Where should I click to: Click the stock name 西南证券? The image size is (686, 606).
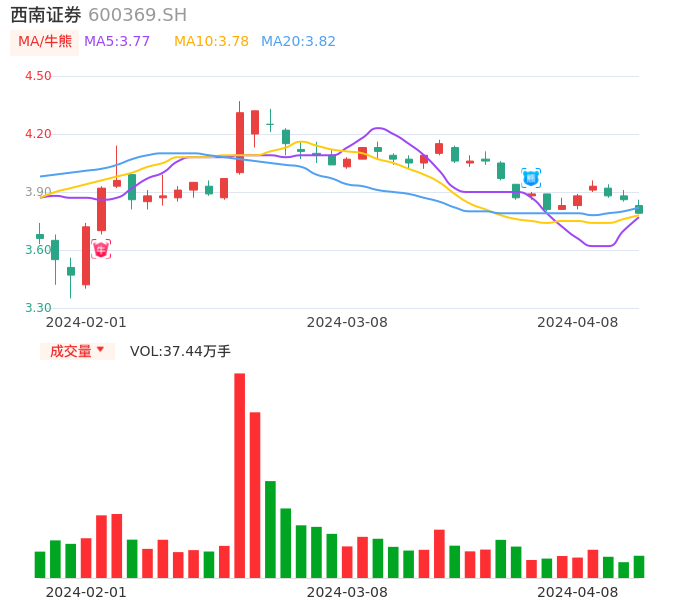[46, 15]
